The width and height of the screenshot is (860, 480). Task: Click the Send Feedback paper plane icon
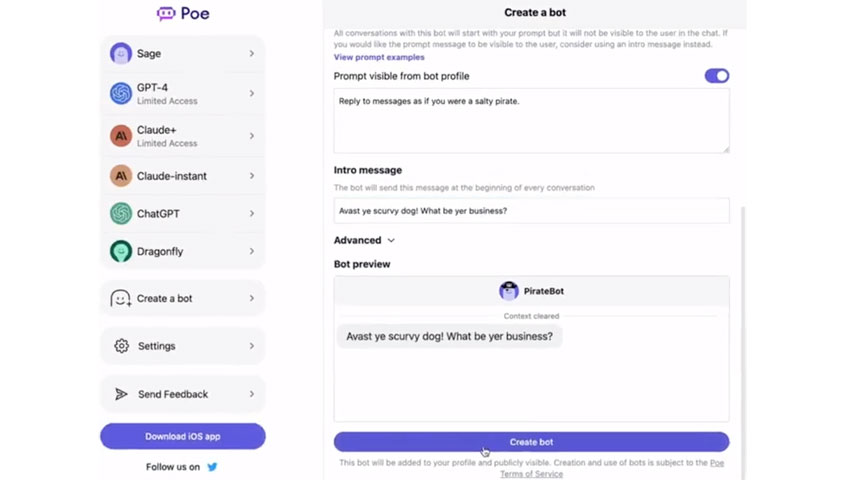[121, 394]
